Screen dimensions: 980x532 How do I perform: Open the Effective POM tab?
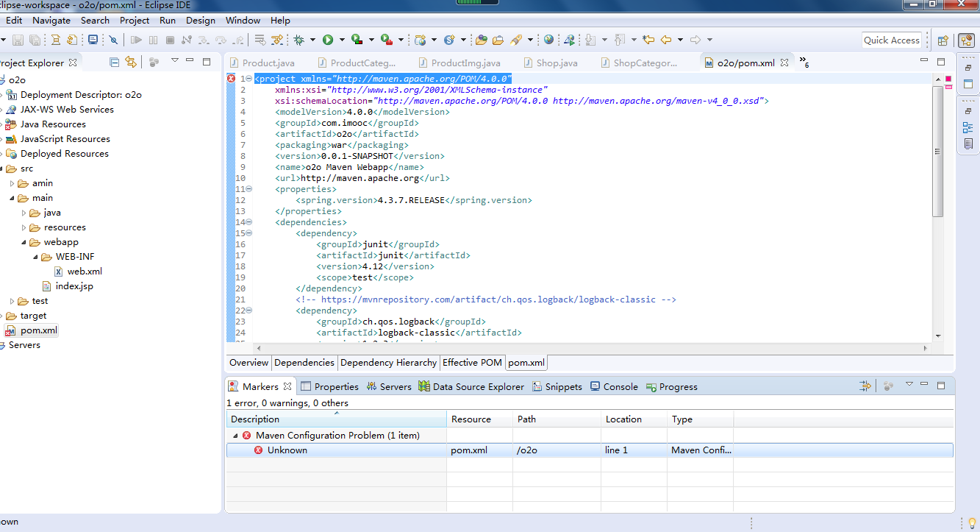(x=472, y=363)
